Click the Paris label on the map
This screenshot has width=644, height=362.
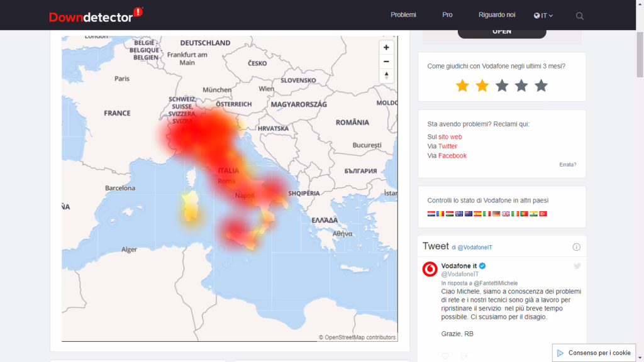(x=122, y=79)
